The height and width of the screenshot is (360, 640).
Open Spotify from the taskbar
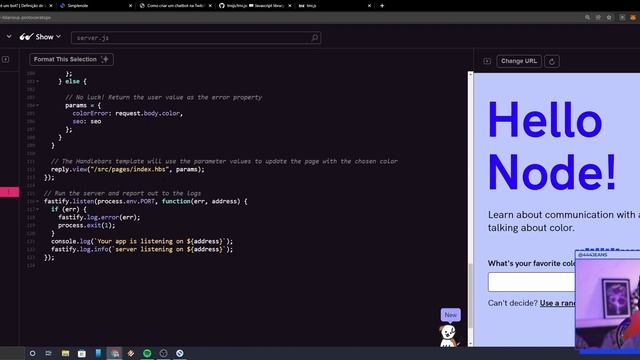(147, 353)
